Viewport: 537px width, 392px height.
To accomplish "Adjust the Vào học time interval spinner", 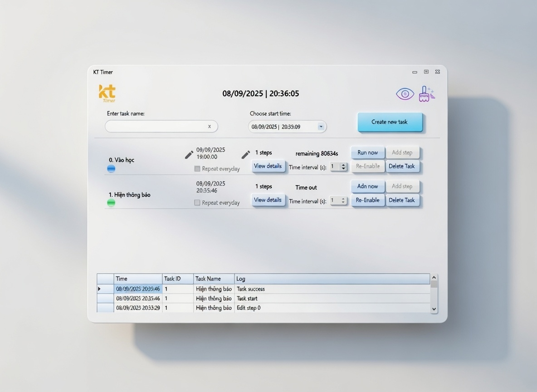I will click(343, 167).
